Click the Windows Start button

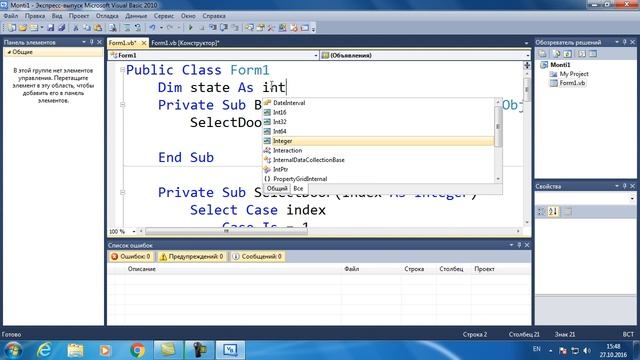13,350
